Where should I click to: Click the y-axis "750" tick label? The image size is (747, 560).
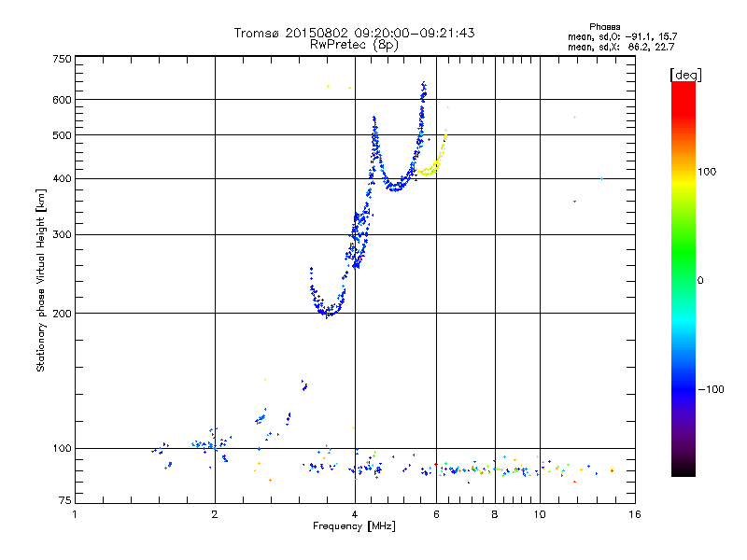[x=62, y=59]
